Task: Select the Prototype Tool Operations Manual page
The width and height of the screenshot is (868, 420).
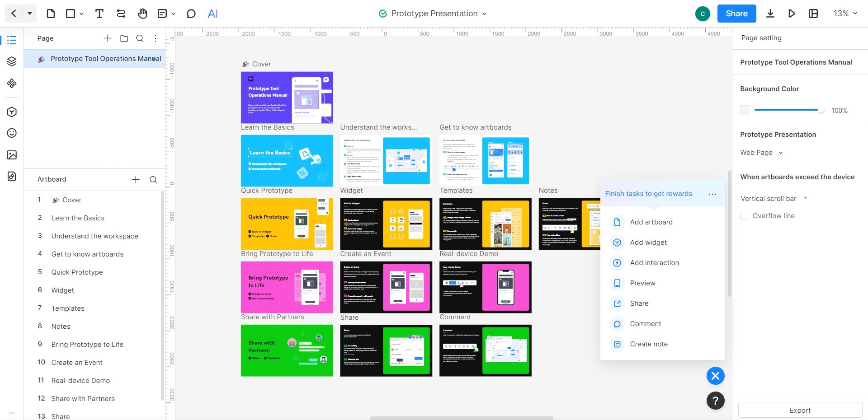Action: coord(95,59)
